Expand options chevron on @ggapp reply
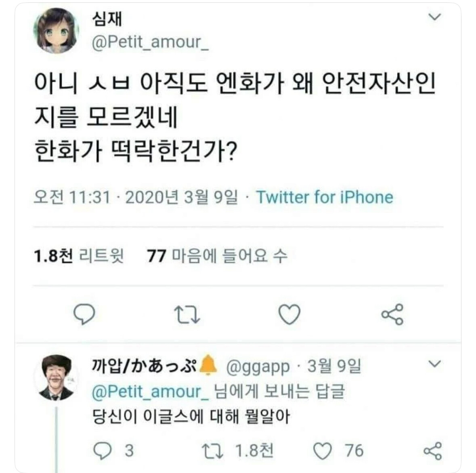 coord(434,364)
